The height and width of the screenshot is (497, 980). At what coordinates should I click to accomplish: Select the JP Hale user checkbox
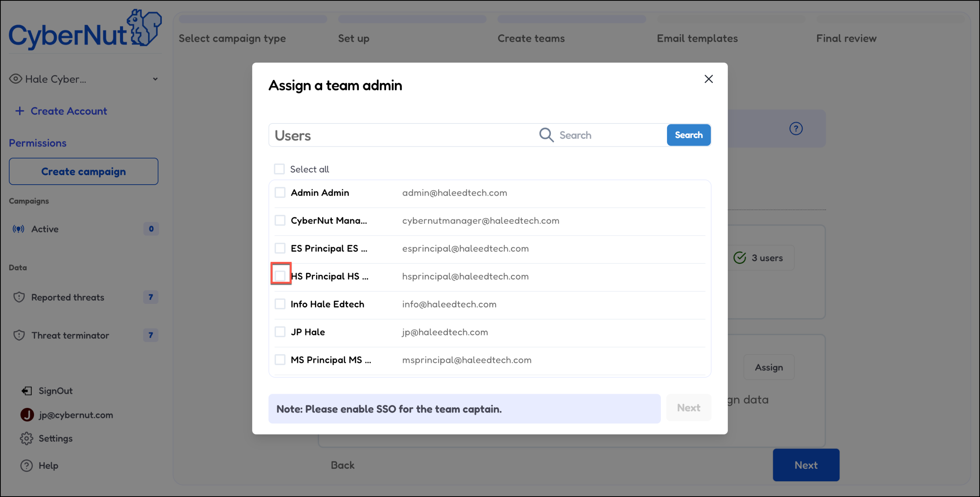point(280,332)
